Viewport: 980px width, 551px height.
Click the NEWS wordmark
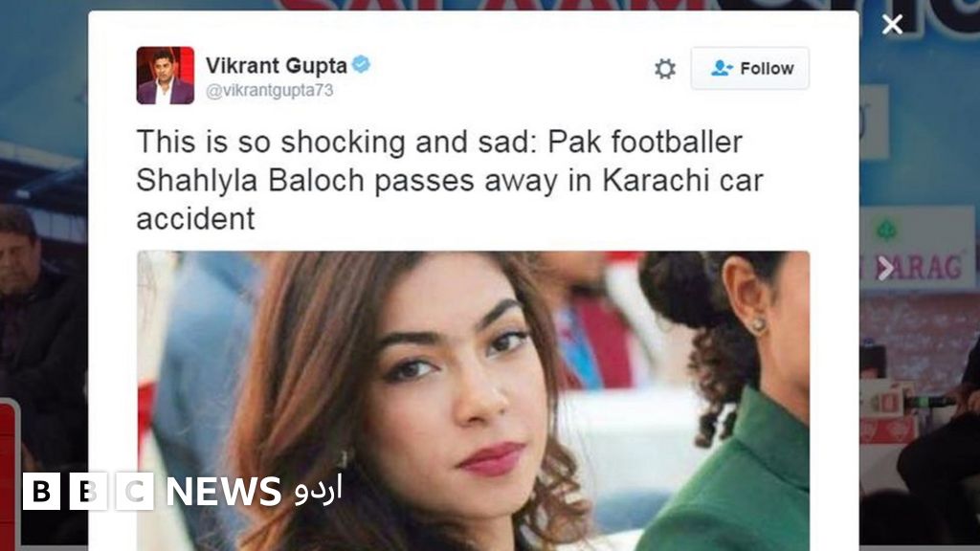pyautogui.click(x=224, y=492)
